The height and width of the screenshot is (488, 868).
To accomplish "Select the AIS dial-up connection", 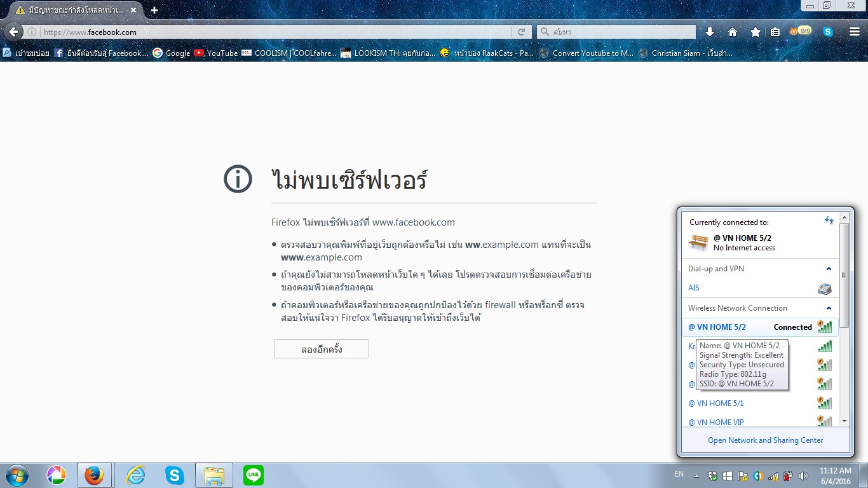I will 760,288.
